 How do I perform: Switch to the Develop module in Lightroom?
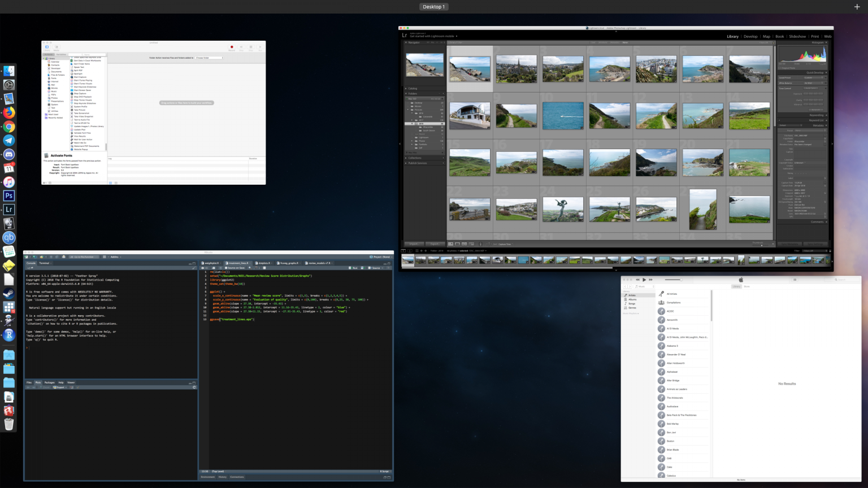coord(750,36)
